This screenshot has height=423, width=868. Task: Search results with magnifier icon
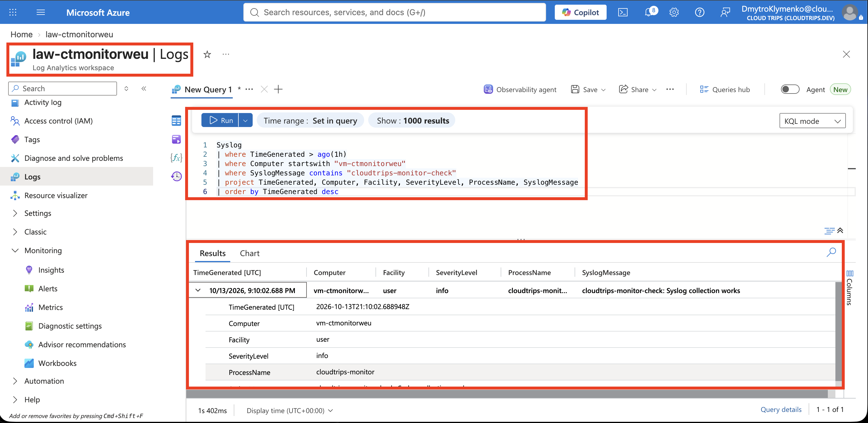pos(831,252)
